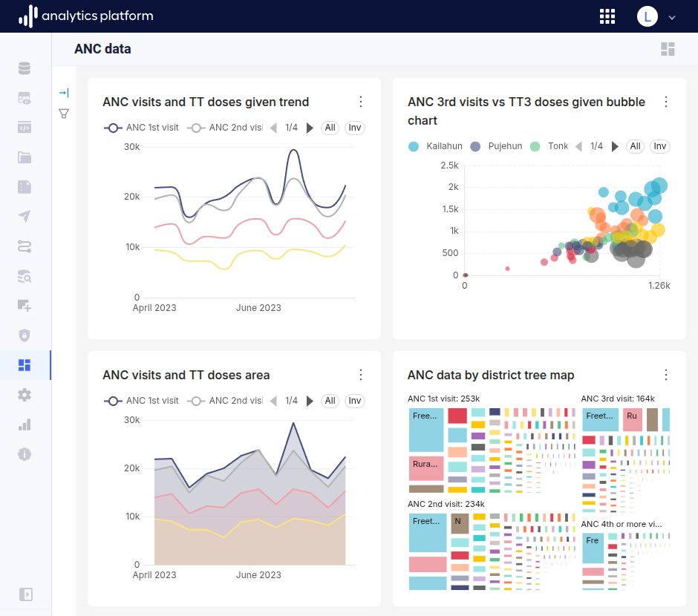Toggle Kailahun series in bubble legend

(435, 146)
